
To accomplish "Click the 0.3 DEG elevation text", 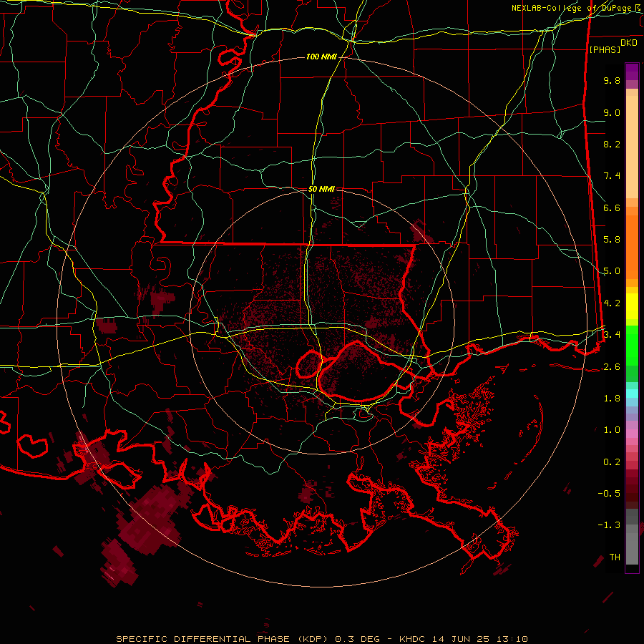I will tap(356, 639).
